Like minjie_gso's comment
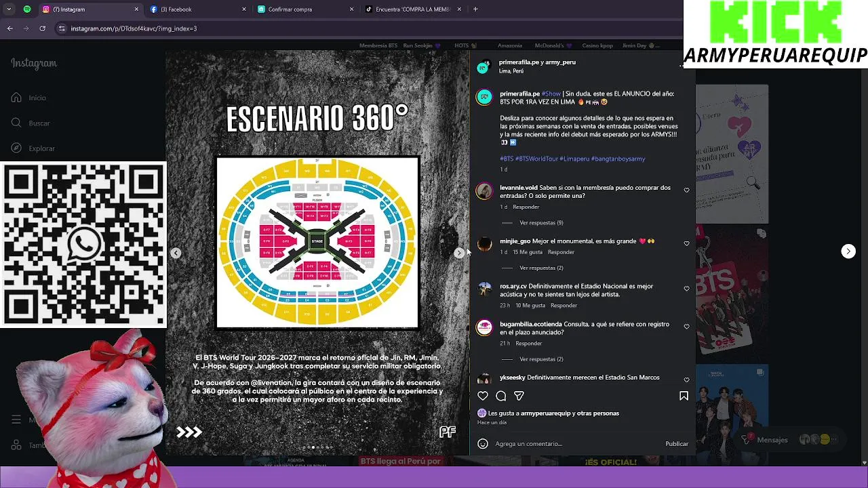The height and width of the screenshot is (488, 868). tap(686, 243)
